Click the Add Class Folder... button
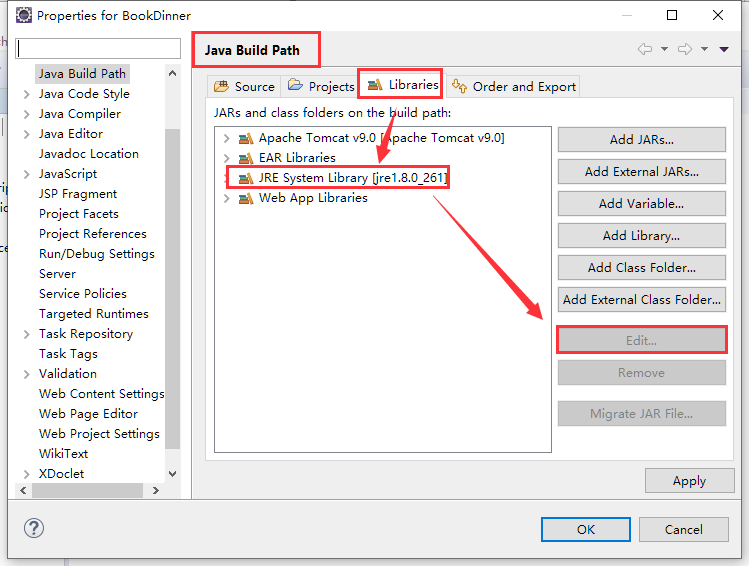This screenshot has height=566, width=749. click(642, 267)
